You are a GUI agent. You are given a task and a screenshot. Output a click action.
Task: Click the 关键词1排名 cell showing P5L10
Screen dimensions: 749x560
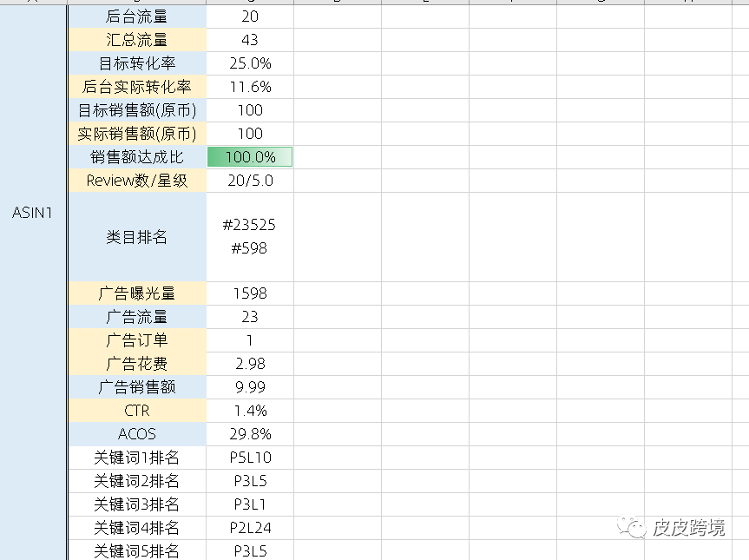[250, 457]
